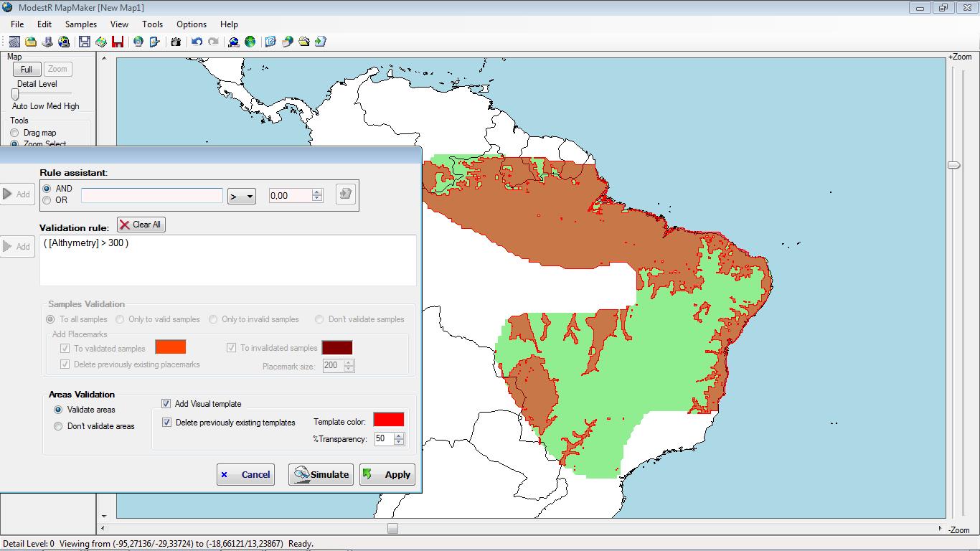
Task: Select the Don't validate areas option
Action: tap(59, 426)
